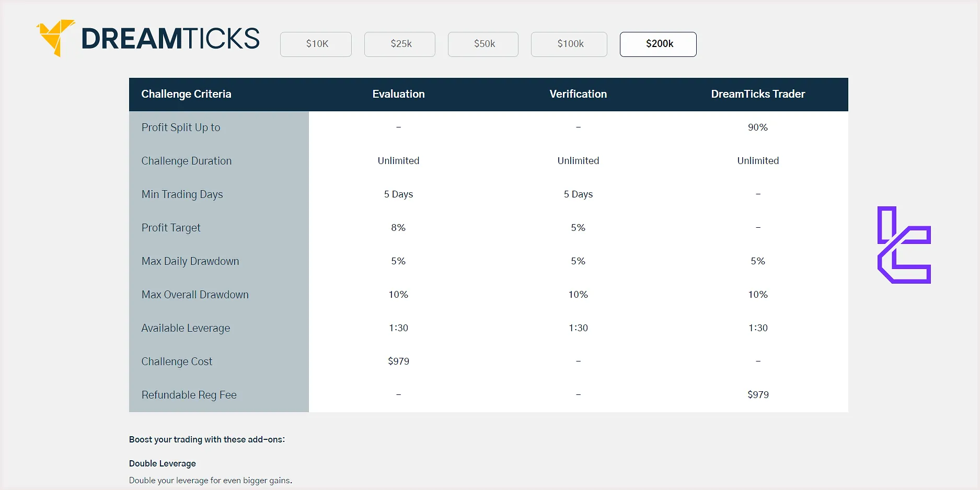Screen dimensions: 980x490
Task: Click 'Boost your trading with these add-ons' heading
Action: [207, 440]
